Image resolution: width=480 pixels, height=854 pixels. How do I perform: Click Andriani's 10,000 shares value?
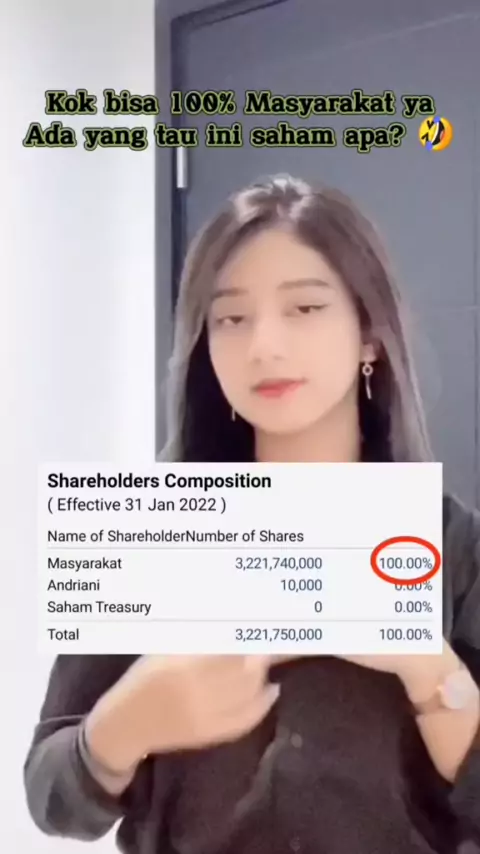[x=301, y=585]
